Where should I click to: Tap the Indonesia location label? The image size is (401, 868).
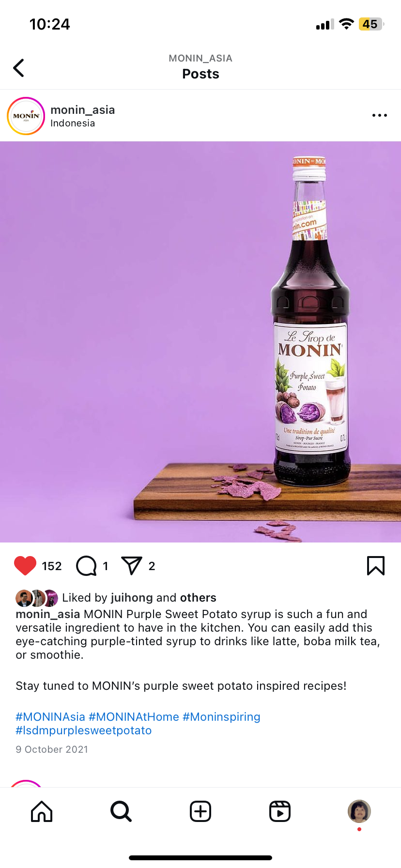click(x=73, y=124)
